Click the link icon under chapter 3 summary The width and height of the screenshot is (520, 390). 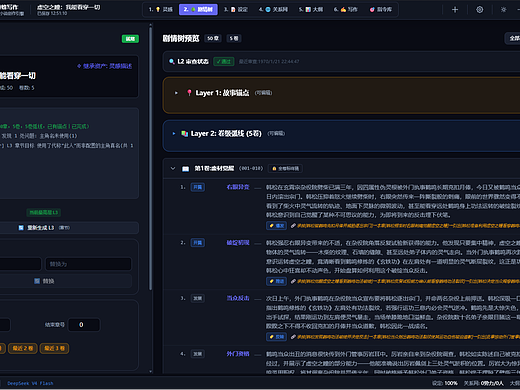click(x=293, y=337)
